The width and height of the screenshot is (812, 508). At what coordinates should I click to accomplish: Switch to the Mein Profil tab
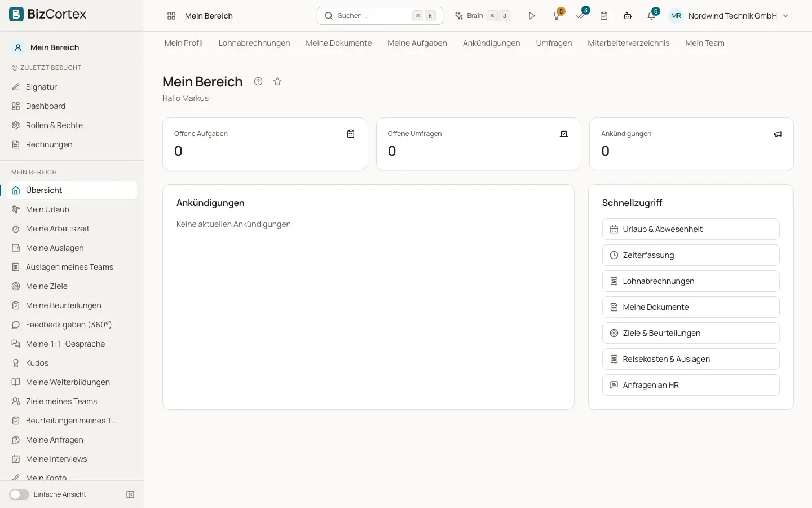[184, 43]
